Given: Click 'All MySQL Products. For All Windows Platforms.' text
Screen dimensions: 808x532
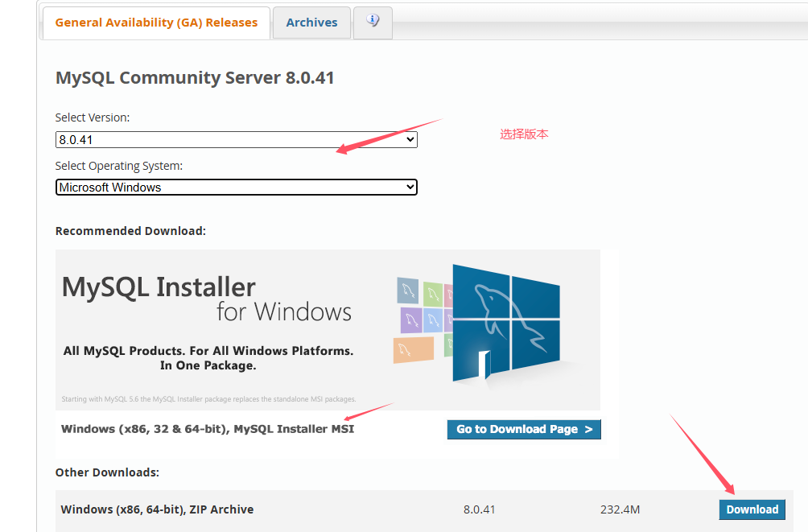Looking at the screenshot, I should 208,351.
